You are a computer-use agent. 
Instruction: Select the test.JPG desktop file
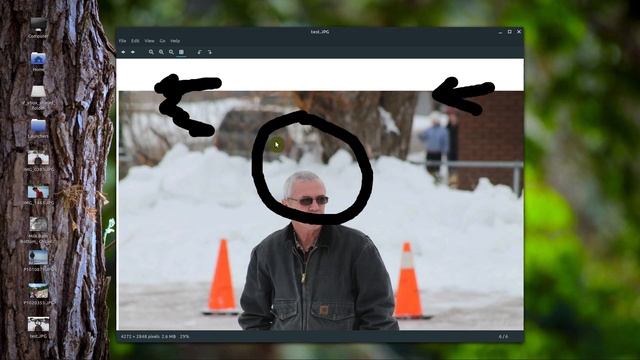tap(38, 327)
